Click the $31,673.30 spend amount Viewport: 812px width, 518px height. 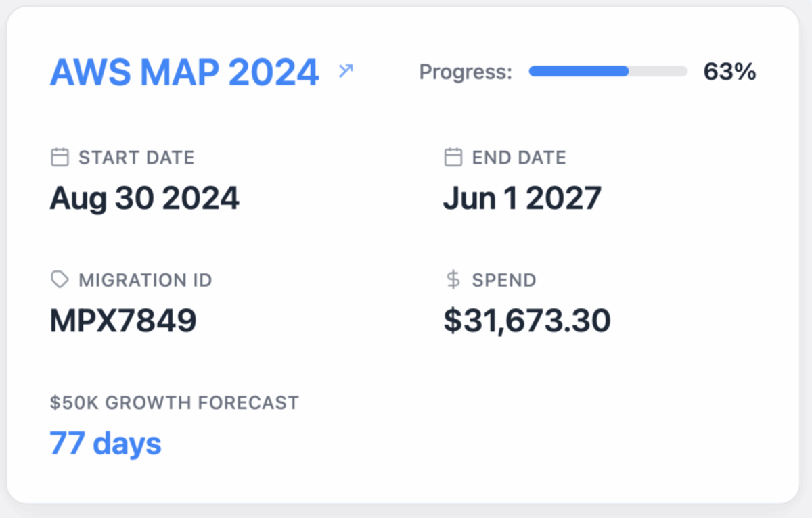527,321
